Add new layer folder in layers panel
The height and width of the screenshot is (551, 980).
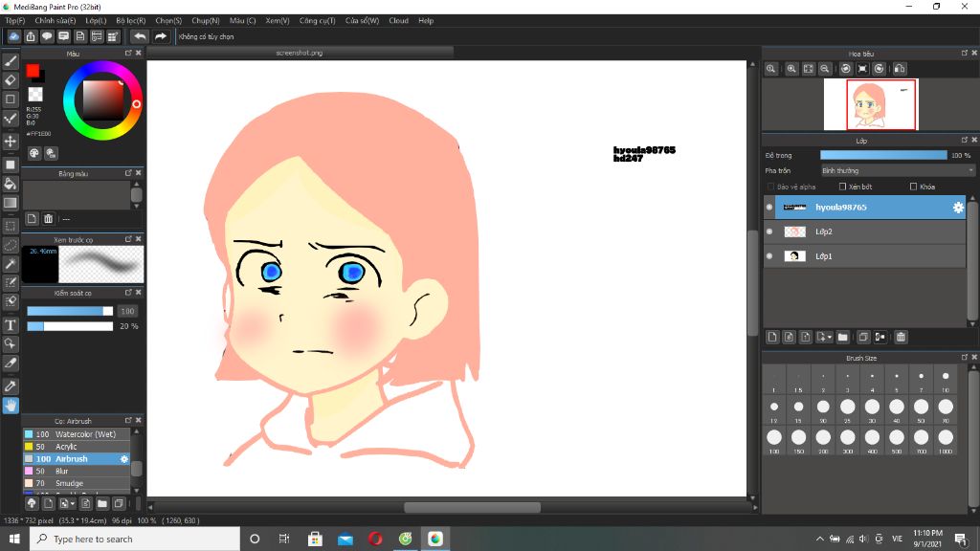842,338
